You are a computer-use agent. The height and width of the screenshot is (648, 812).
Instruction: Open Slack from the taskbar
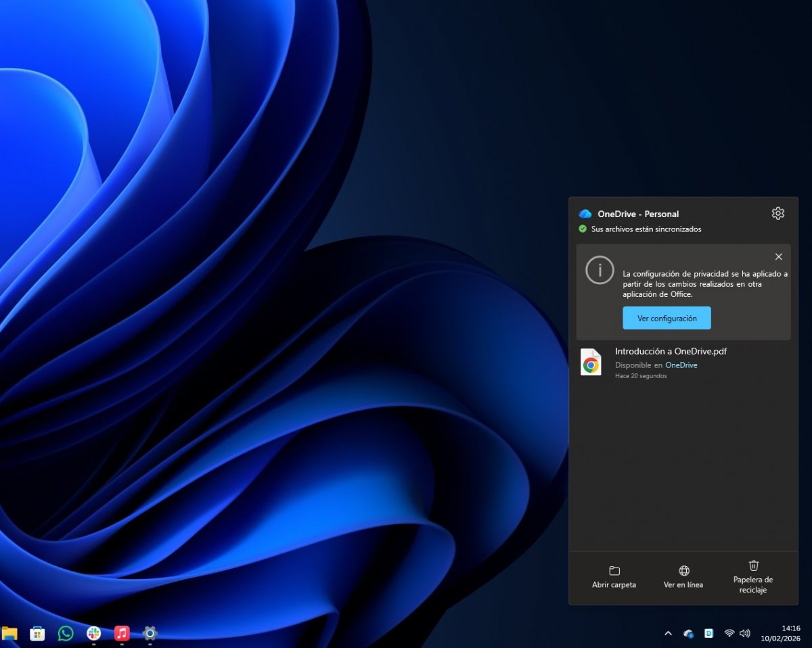pyautogui.click(x=93, y=633)
